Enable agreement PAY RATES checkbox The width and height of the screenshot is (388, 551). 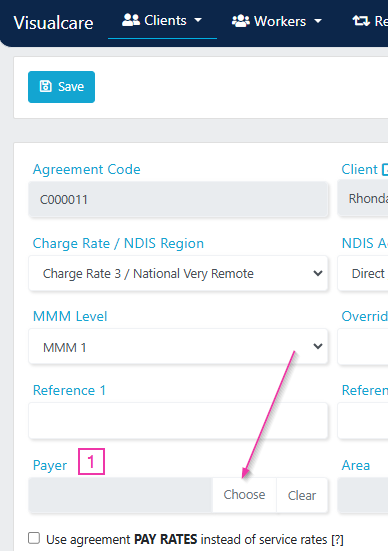34,538
